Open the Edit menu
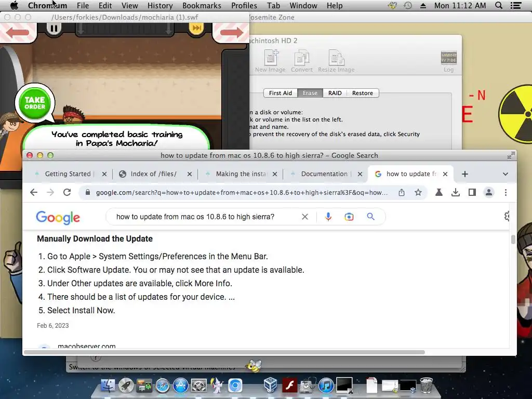 pos(105,5)
